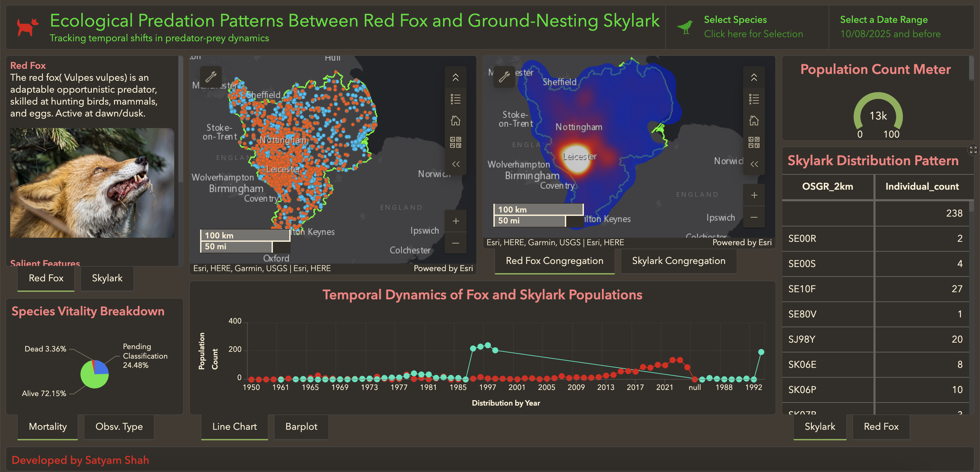
Task: Collapse toolbar upward on fox points map
Action: [455, 78]
